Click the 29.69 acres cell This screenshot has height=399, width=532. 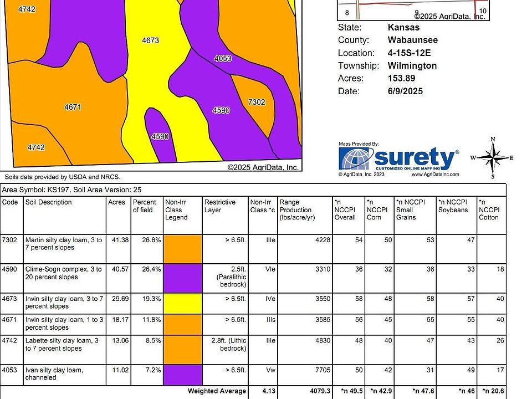(120, 299)
